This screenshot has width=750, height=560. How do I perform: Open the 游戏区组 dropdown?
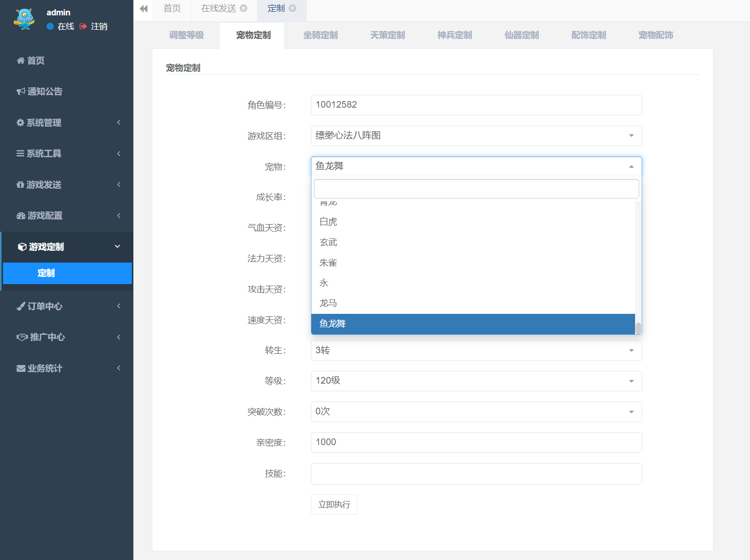476,136
